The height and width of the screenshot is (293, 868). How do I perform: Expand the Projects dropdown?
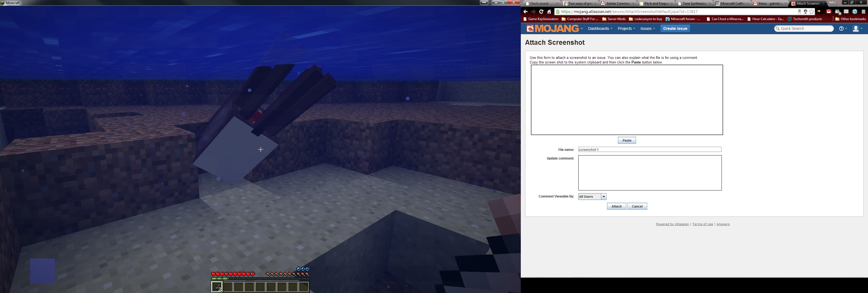tap(626, 29)
